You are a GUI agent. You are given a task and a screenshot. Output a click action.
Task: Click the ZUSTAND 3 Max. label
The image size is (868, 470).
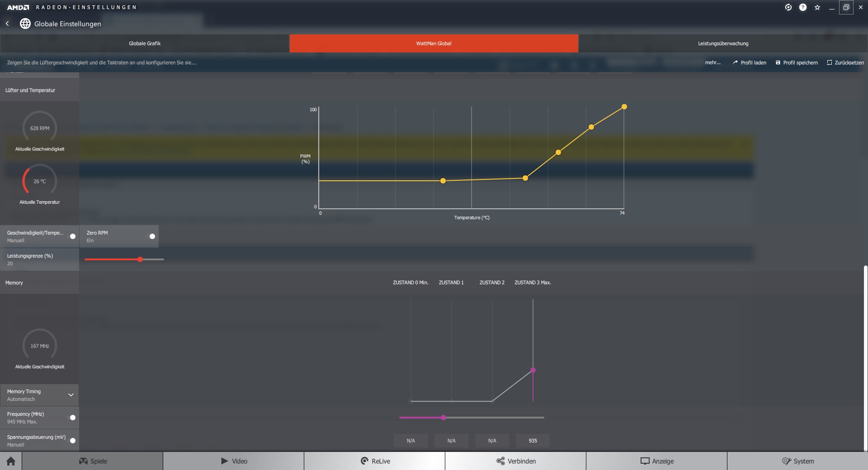[x=533, y=282]
